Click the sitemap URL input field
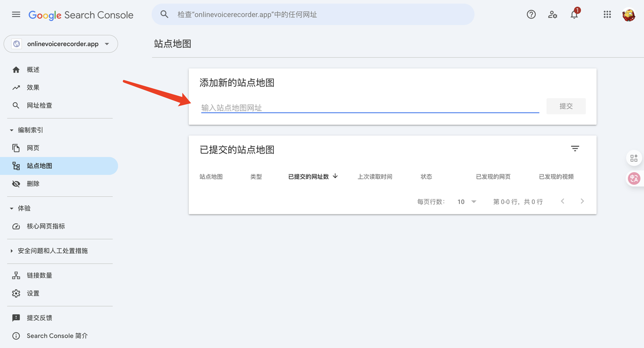 (370, 107)
